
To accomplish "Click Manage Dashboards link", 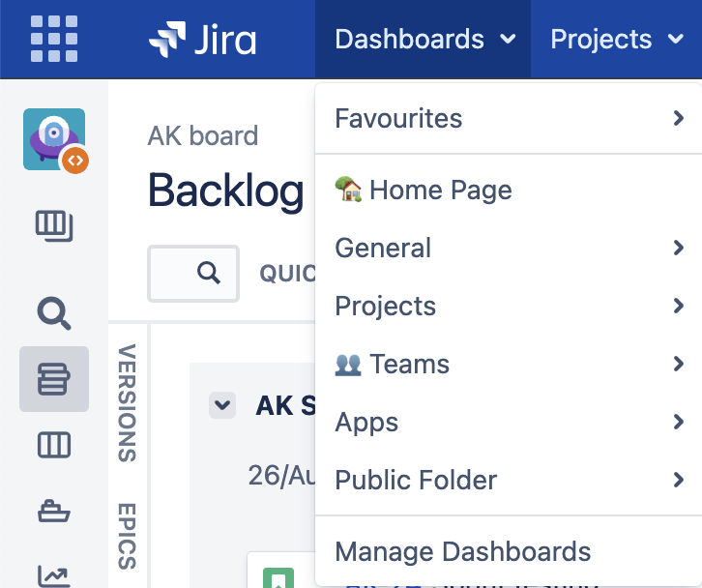I will (x=462, y=552).
